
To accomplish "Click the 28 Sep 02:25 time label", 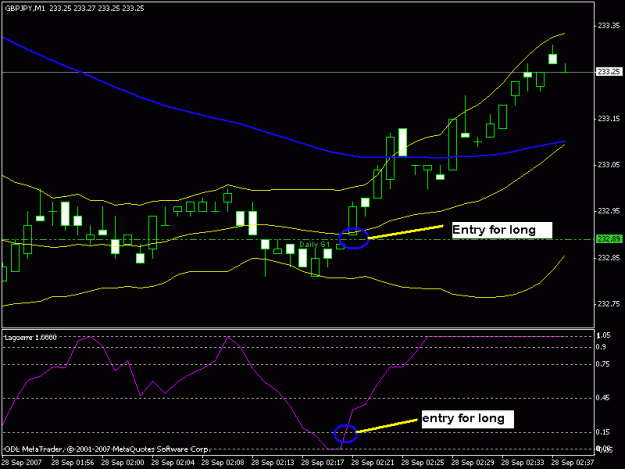I will (423, 463).
